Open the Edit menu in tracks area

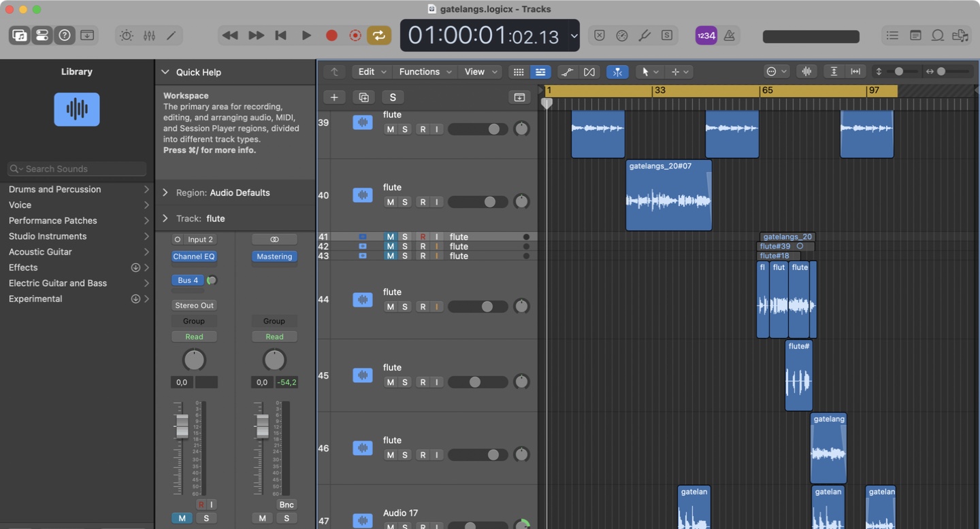(372, 72)
